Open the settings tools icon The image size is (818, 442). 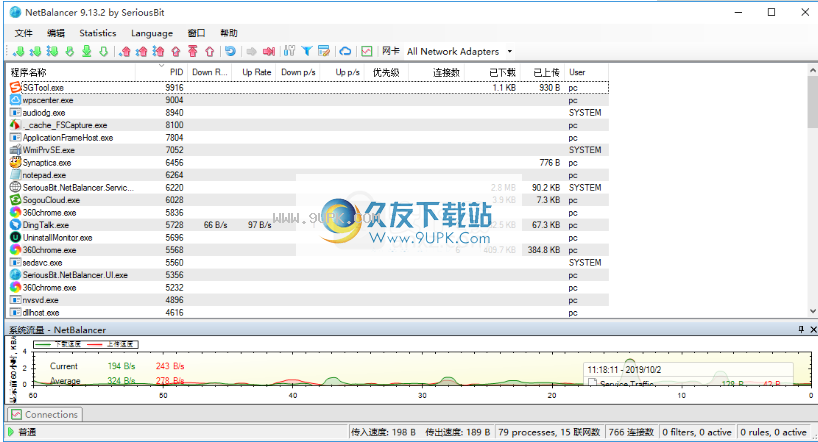pos(290,51)
